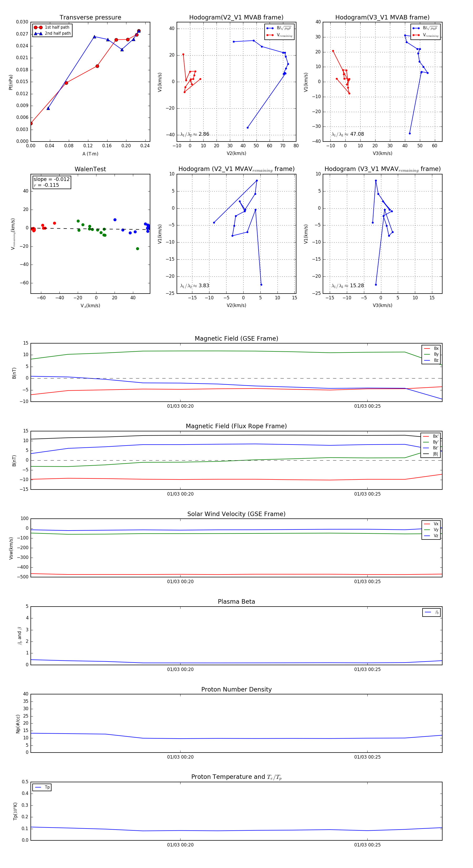The image size is (473, 868).
Task: Select the Bx' legend entry in Flux Rope plot
Action: tap(431, 436)
